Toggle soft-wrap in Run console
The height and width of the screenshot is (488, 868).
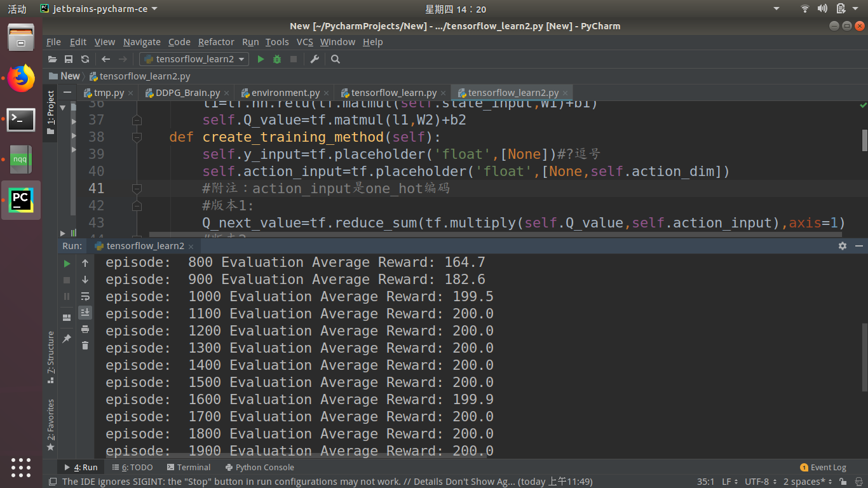click(85, 296)
